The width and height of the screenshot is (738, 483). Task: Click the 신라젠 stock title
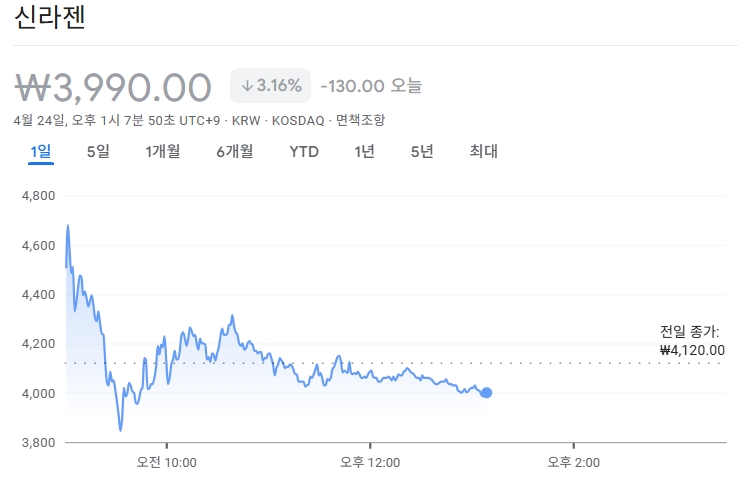point(50,17)
